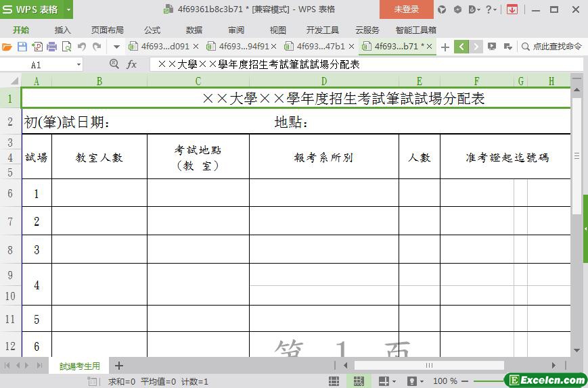Switch to page break preview in status bar
The height and width of the screenshot is (388, 588).
[x=359, y=381]
